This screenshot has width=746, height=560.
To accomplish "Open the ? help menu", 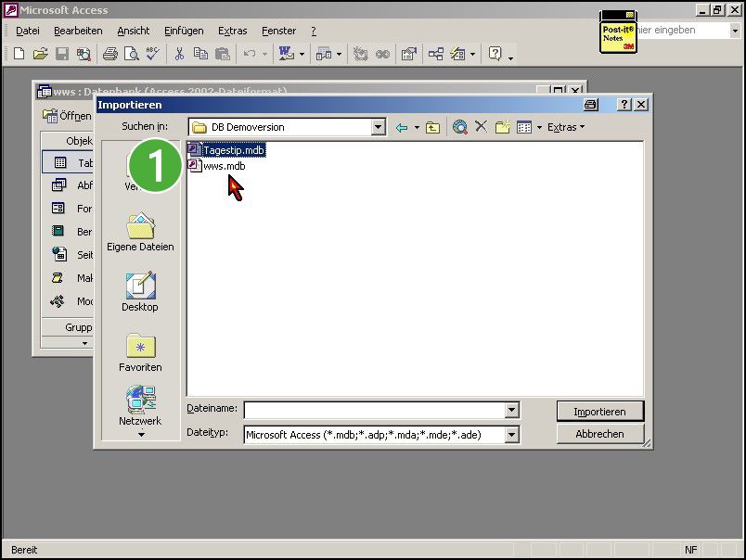I will click(314, 31).
